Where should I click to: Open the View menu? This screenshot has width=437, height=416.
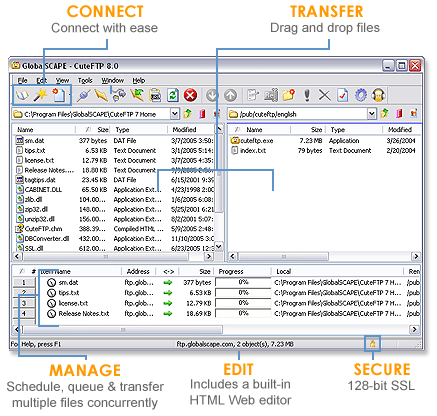[62, 80]
